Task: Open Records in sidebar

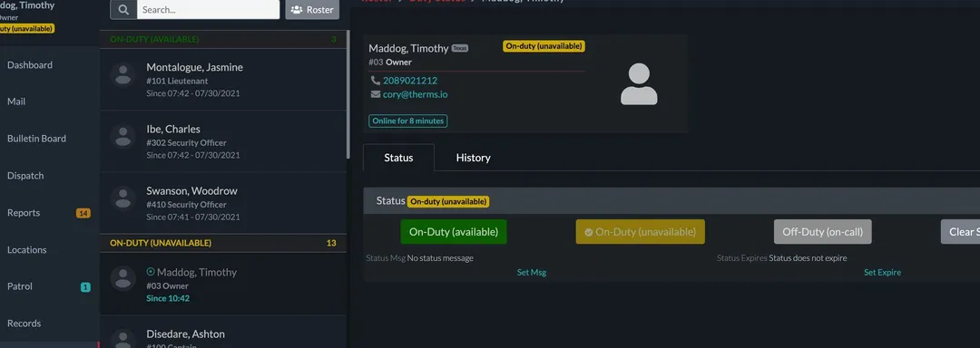Action: (x=24, y=323)
